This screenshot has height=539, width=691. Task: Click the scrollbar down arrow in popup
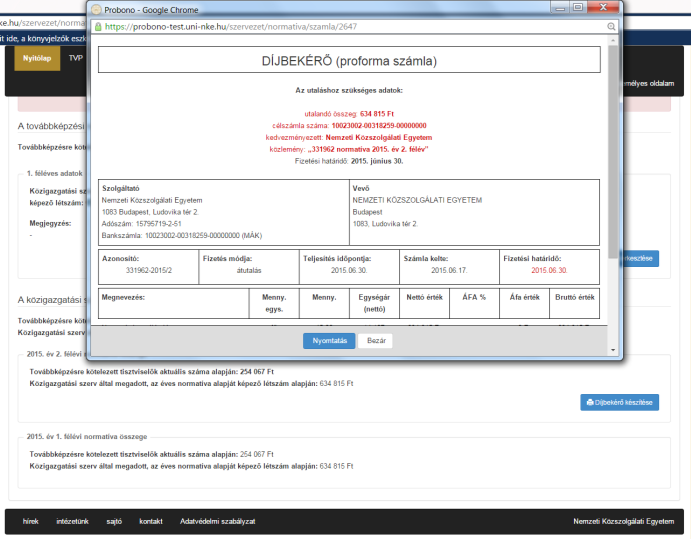[x=613, y=350]
